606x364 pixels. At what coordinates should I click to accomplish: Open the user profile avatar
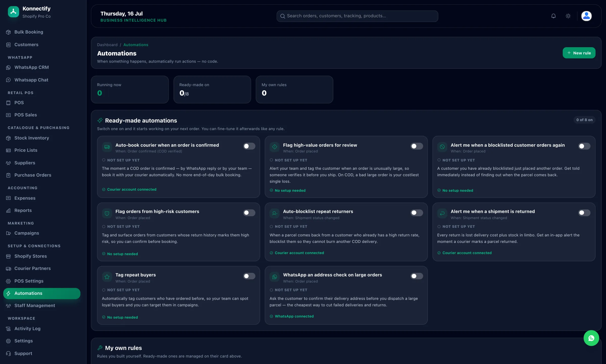pyautogui.click(x=586, y=16)
